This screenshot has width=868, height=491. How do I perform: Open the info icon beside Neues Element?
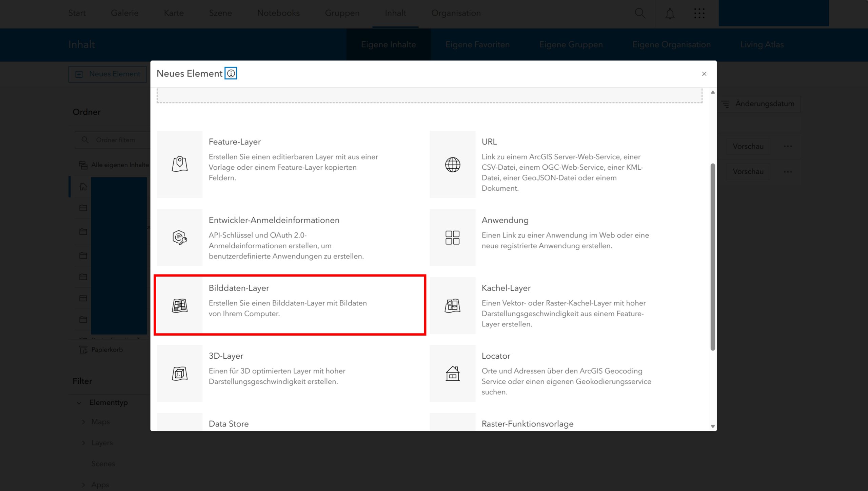tap(231, 74)
